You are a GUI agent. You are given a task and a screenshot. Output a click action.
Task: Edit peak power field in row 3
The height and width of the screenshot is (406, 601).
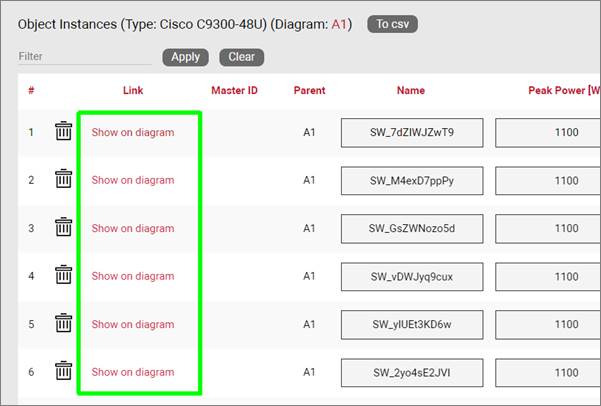coord(548,228)
